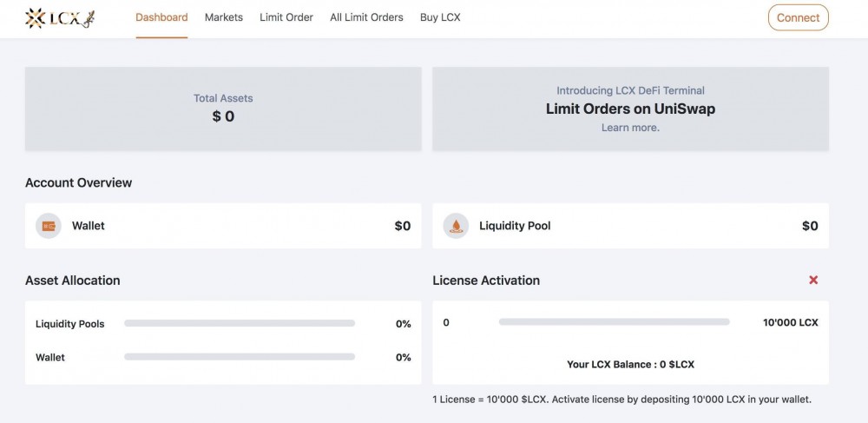This screenshot has height=423, width=868.
Task: Click the Wallet allocation progress bar
Action: coord(240,356)
